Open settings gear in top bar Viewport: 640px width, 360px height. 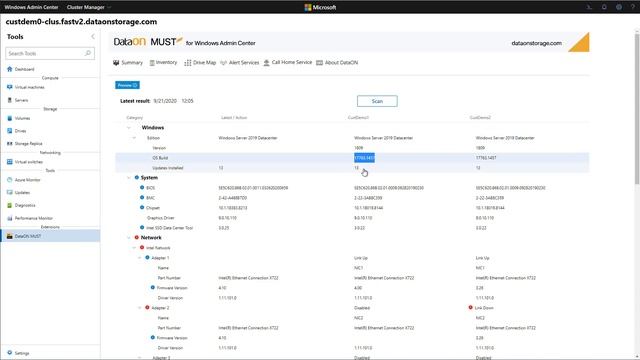[x=619, y=7]
